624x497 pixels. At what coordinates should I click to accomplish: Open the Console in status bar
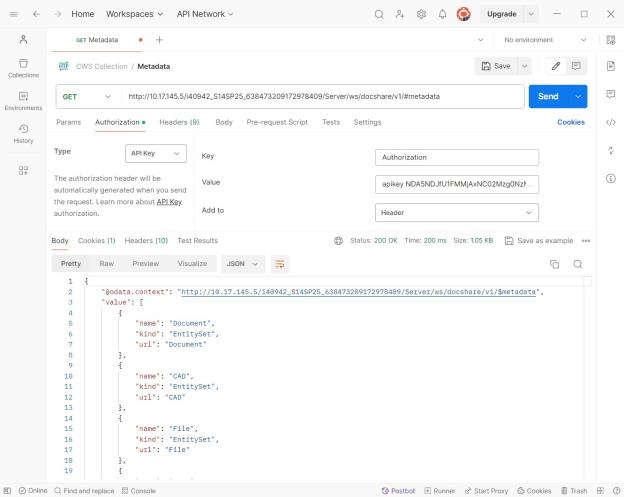tap(139, 491)
